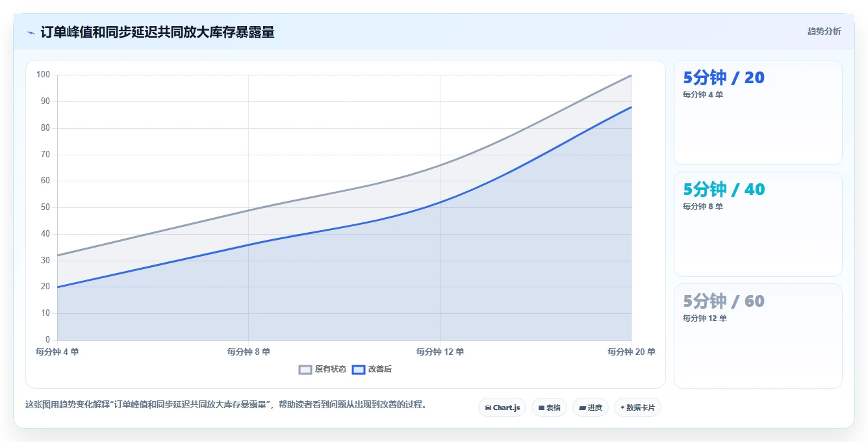The image size is (868, 442).
Task: Toggle the 原有状态 legend swatch
Action: [305, 369]
